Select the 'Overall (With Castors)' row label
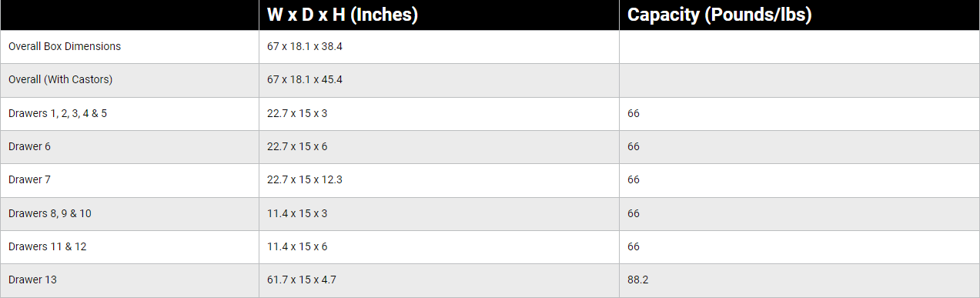The image size is (980, 298). pyautogui.click(x=61, y=79)
